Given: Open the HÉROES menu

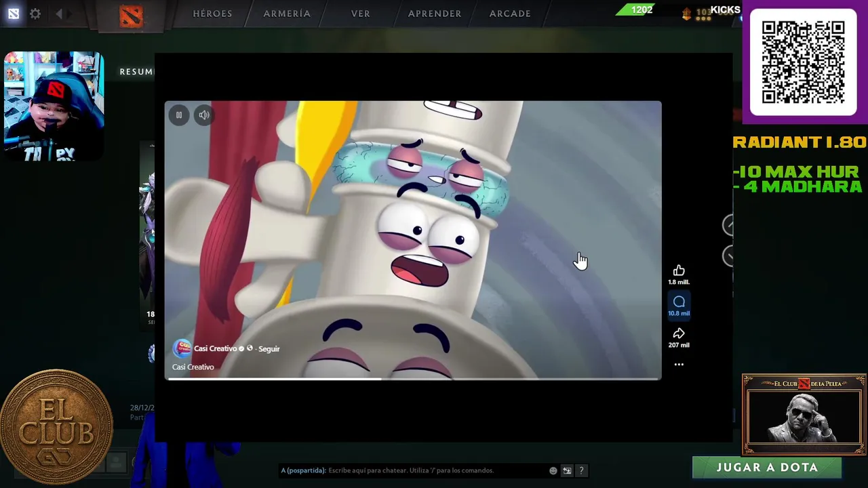Looking at the screenshot, I should pos(212,14).
